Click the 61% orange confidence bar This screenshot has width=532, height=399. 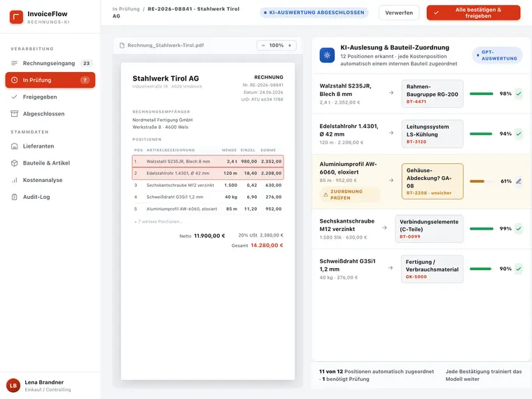(x=482, y=181)
